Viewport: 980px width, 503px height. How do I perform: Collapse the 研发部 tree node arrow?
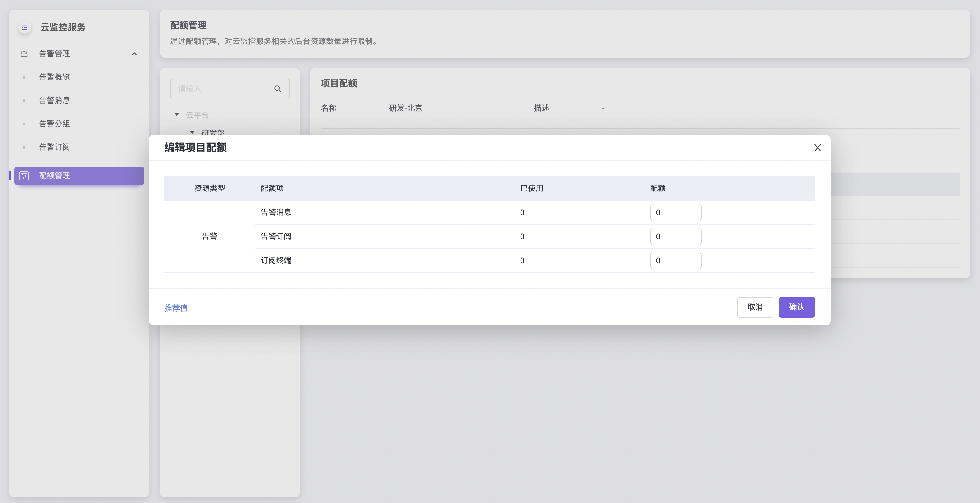pos(192,132)
